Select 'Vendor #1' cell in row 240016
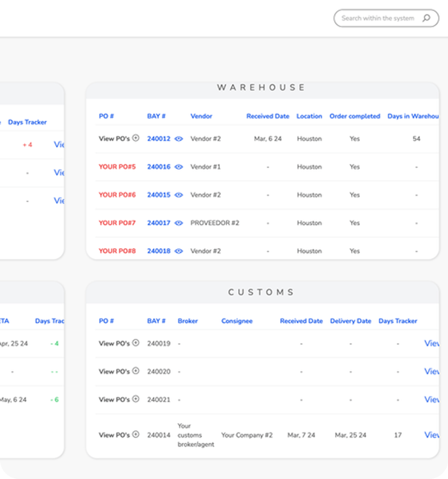This screenshot has width=448, height=479. pyautogui.click(x=205, y=167)
